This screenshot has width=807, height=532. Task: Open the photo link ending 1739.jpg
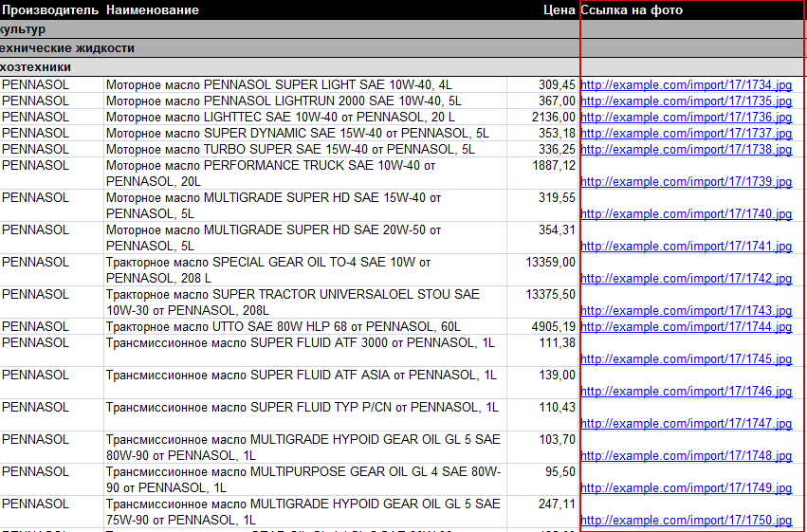(686, 182)
